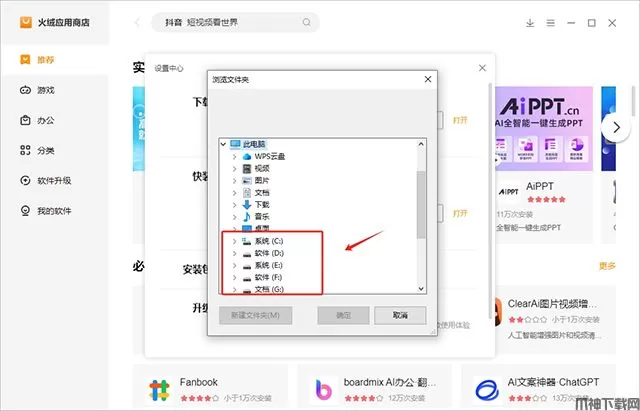This screenshot has height=411, width=640.
Task: Click the 更多 link
Action: [x=607, y=266]
